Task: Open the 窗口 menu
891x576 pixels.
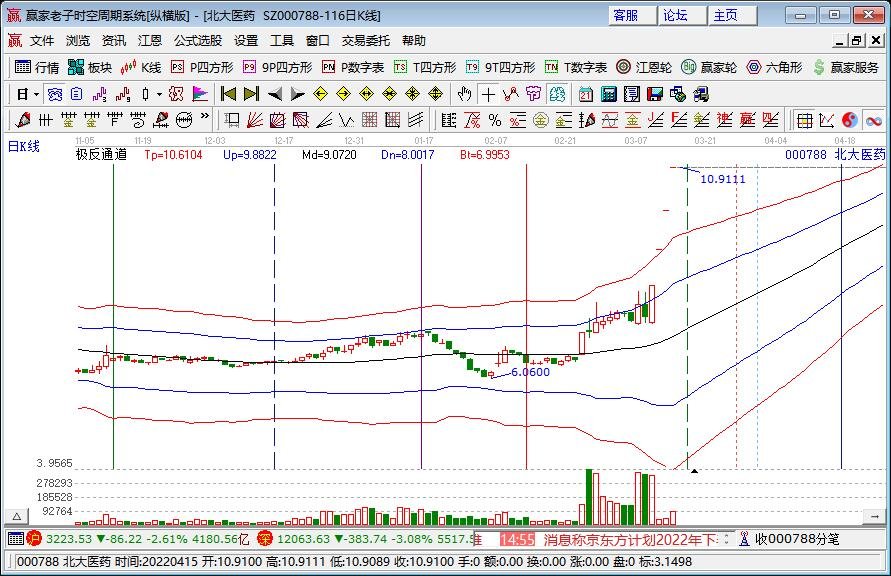Action: [318, 41]
